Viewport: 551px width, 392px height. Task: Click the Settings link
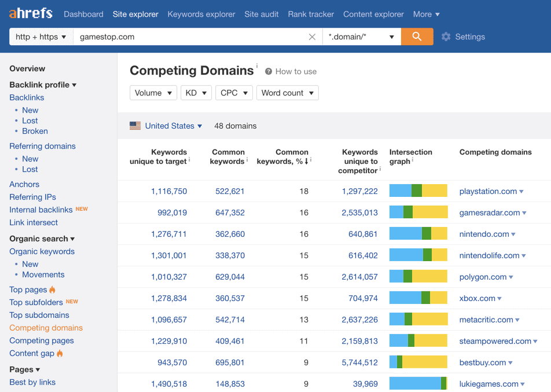coord(470,36)
